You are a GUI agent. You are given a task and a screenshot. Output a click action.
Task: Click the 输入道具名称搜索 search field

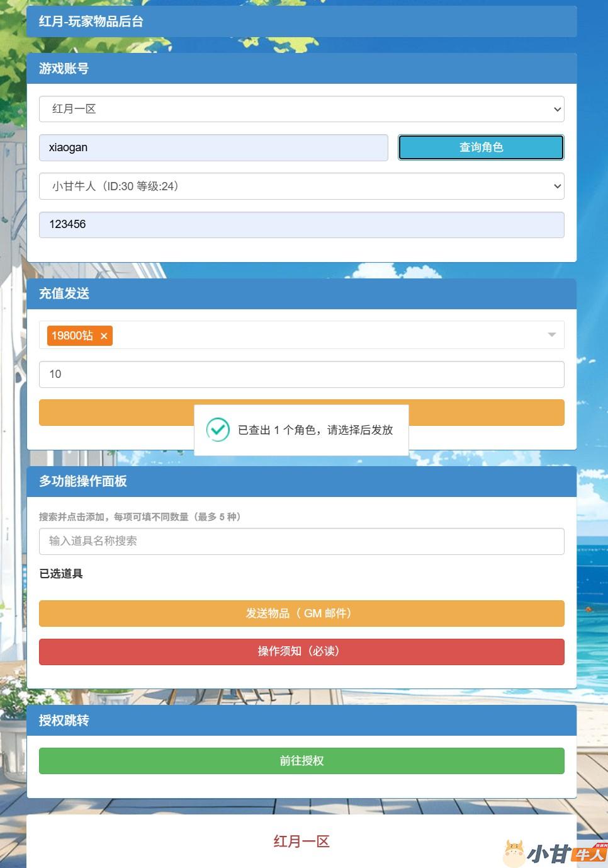pyautogui.click(x=301, y=541)
